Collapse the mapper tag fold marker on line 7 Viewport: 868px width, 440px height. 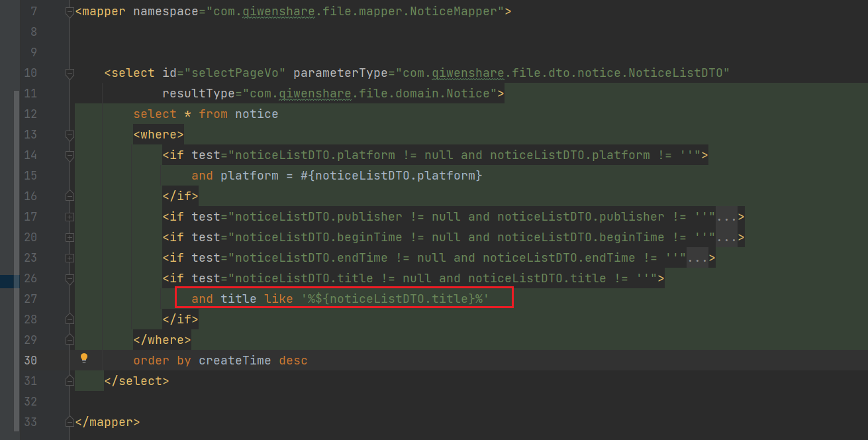[x=70, y=12]
